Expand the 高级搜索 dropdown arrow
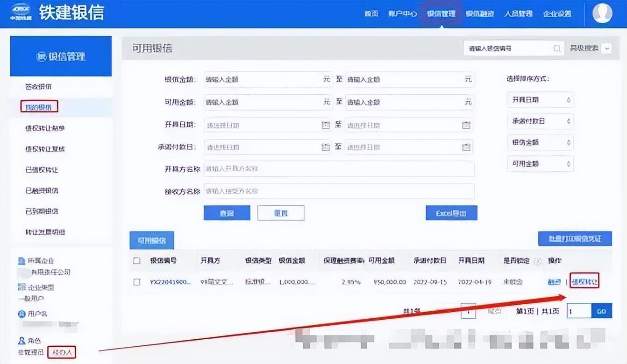Image resolution: width=627 pixels, height=364 pixels. [606, 48]
